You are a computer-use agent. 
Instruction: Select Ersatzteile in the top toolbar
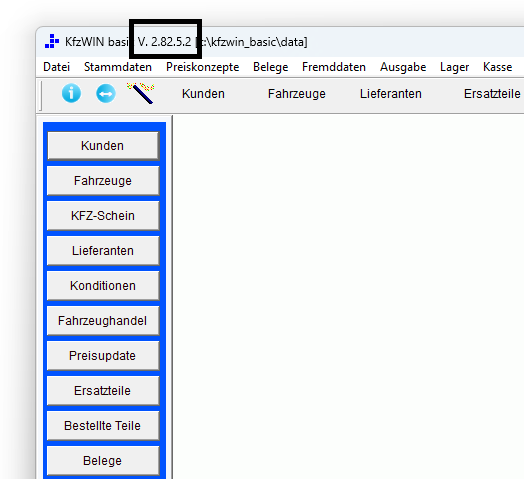click(492, 94)
